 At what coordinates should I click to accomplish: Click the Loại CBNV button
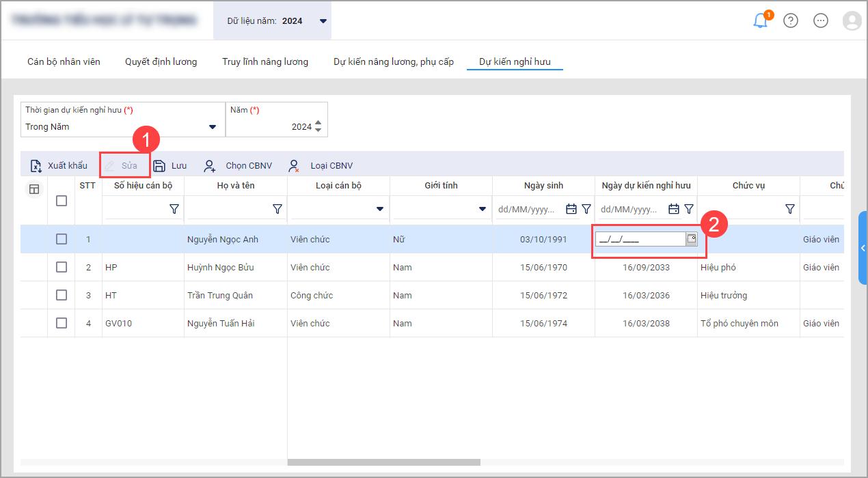[x=320, y=165]
